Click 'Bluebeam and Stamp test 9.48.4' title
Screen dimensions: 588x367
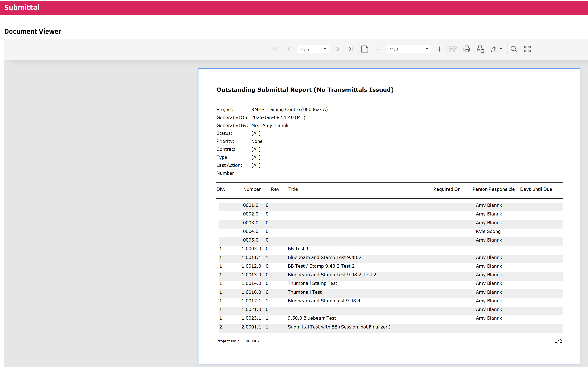click(x=324, y=301)
